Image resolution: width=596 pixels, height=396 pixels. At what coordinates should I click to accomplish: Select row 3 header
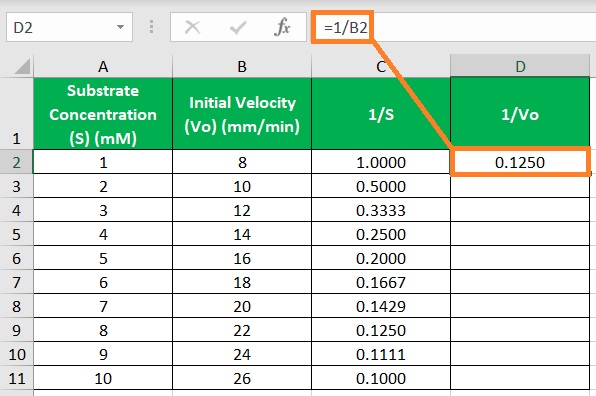click(16, 186)
